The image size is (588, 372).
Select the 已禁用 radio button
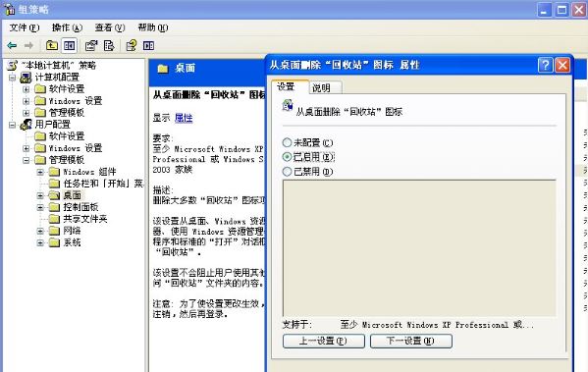click(x=287, y=172)
